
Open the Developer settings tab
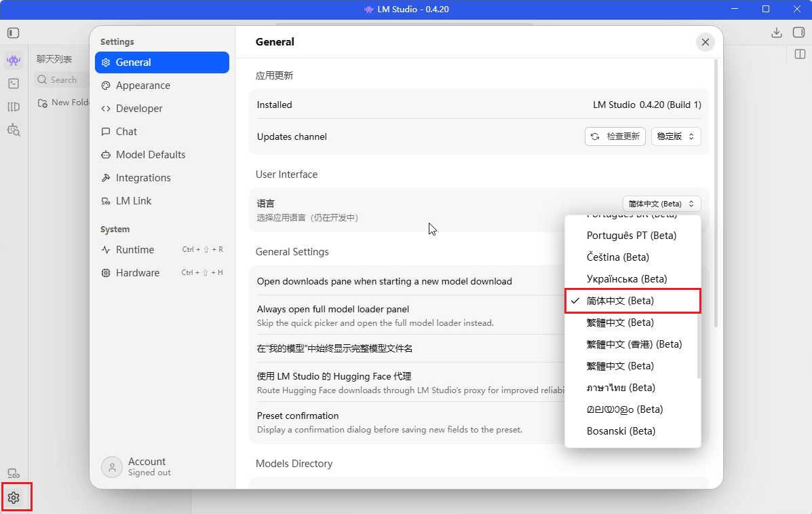point(162,108)
